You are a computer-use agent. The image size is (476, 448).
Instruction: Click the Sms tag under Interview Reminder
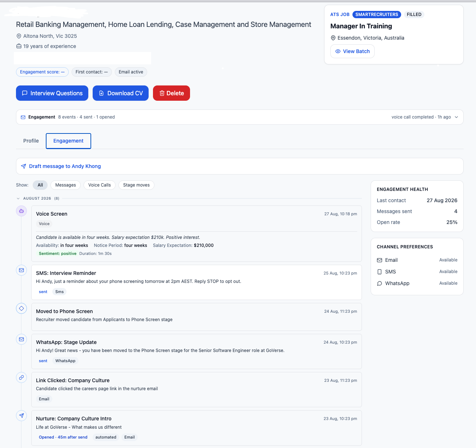tap(60, 292)
